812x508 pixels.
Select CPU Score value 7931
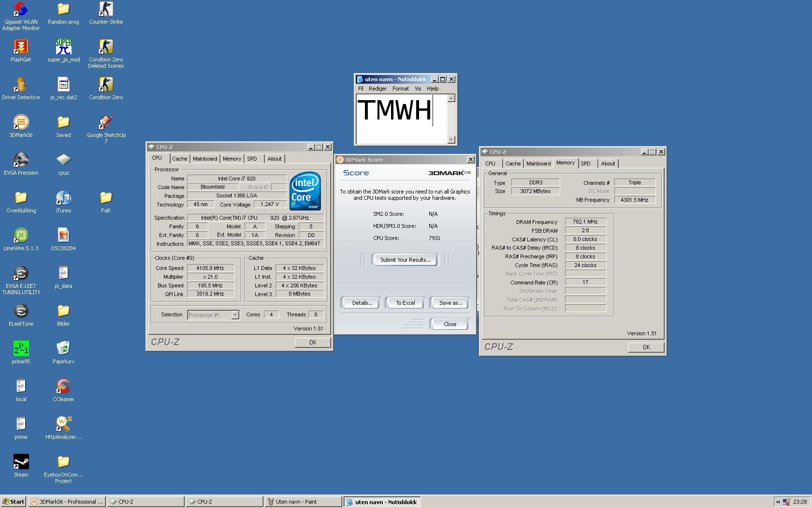434,238
